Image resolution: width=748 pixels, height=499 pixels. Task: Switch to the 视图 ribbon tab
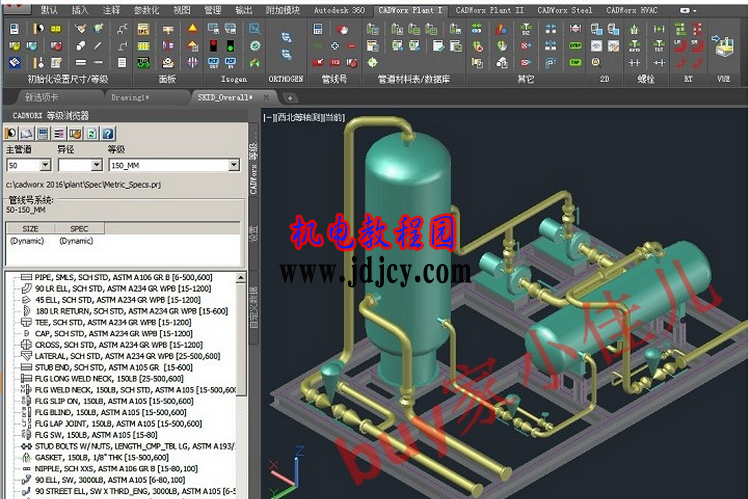pos(181,10)
